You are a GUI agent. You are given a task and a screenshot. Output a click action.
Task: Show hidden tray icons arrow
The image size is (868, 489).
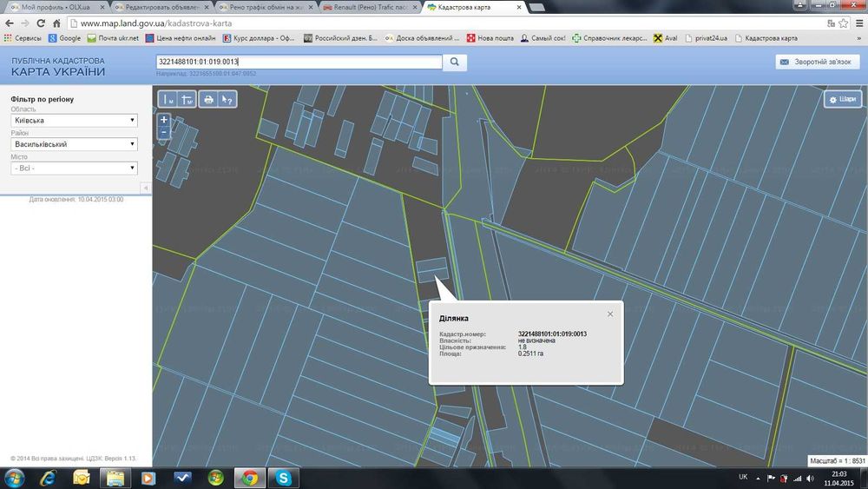pyautogui.click(x=758, y=478)
